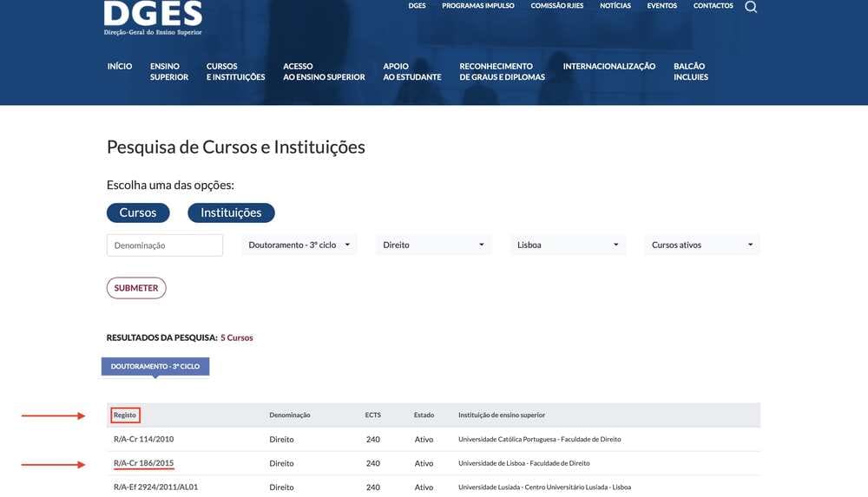Expand the Cursos ativos dropdown
Image resolution: width=868 pixels, height=497 pixels.
point(702,245)
